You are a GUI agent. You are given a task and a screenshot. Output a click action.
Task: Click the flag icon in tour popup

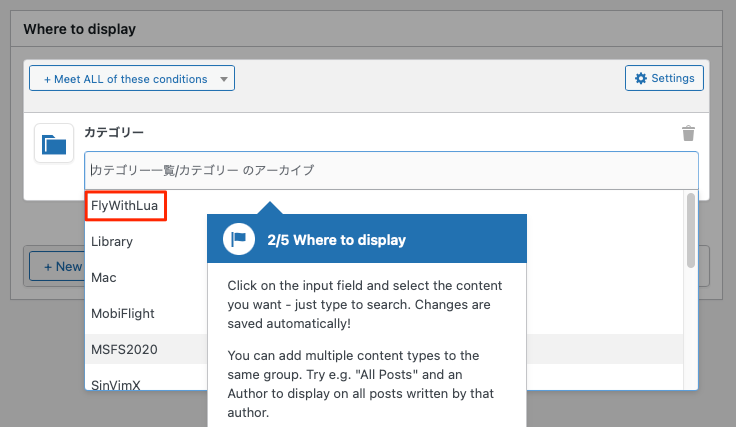pyautogui.click(x=239, y=239)
